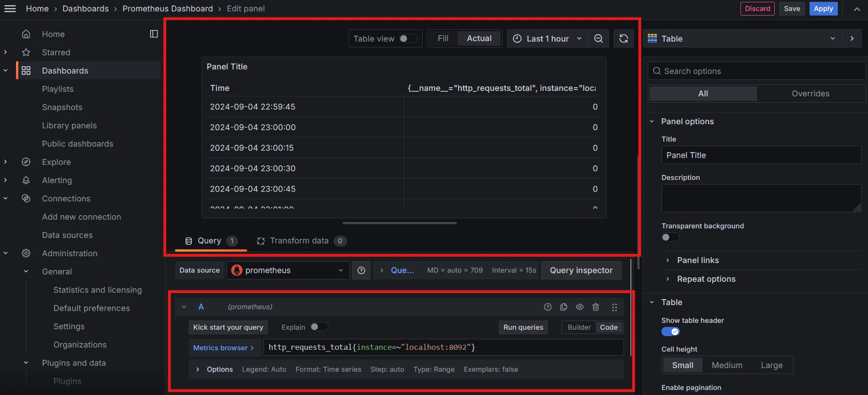
Task: Set cell height to Large
Action: 772,365
